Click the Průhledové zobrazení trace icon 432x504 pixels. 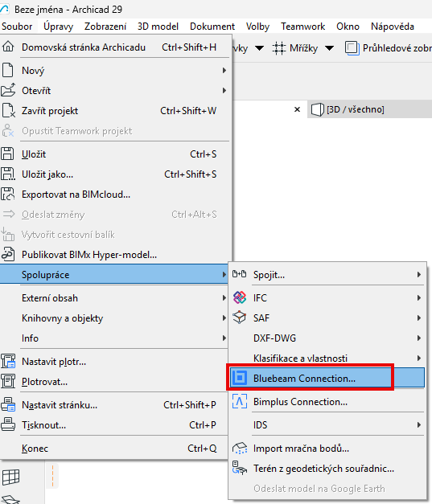[352, 48]
